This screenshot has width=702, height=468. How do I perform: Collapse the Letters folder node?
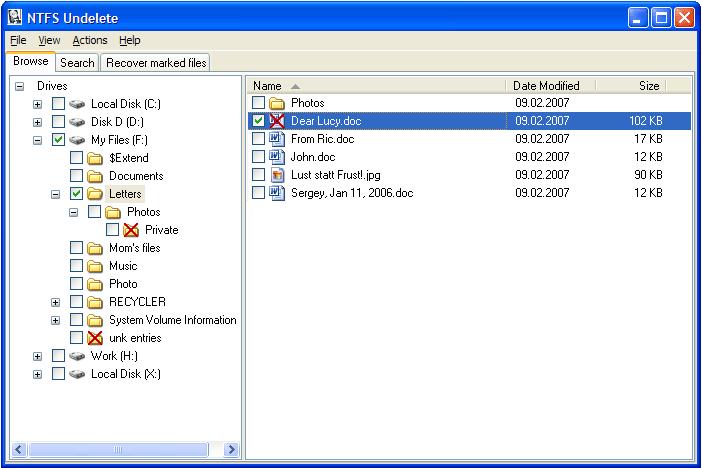coord(55,194)
